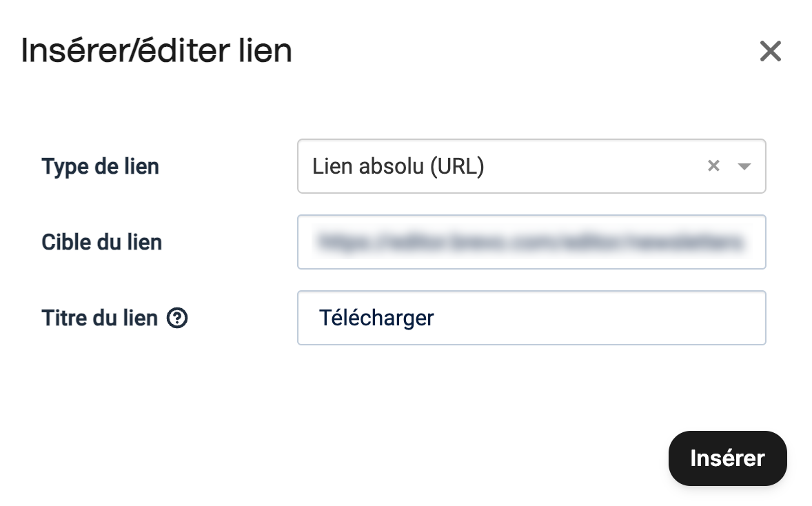Confirm the link by clicking 'Insérer'
The image size is (812, 506).
coord(727,458)
